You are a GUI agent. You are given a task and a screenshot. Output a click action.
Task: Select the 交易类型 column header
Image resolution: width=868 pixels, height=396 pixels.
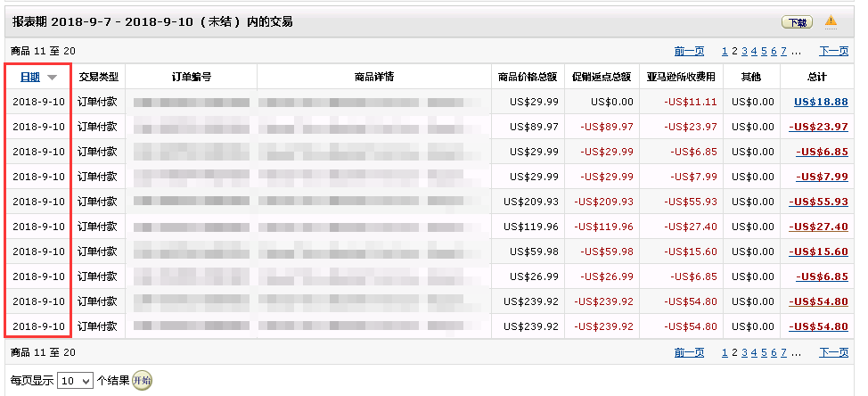point(99,77)
